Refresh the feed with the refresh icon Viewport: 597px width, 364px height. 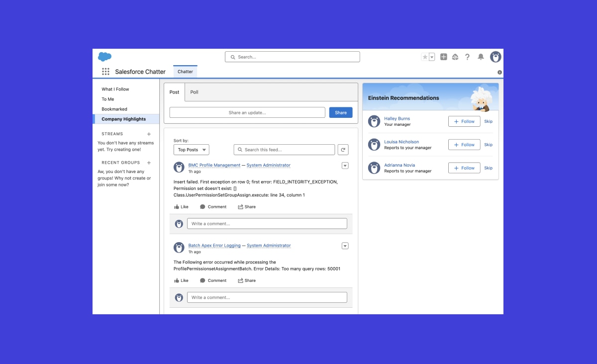click(x=343, y=149)
